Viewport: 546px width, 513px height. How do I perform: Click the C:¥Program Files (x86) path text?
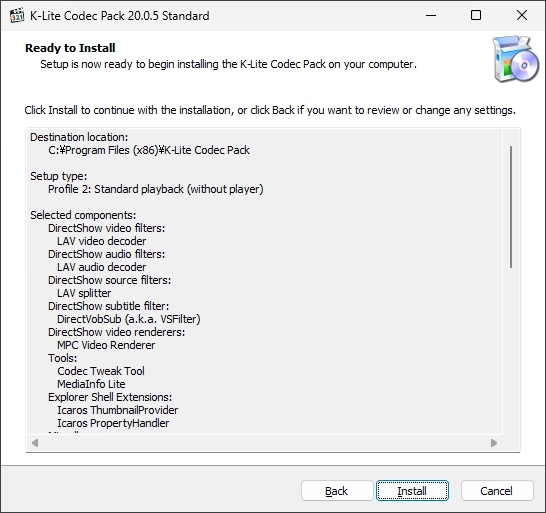(149, 150)
